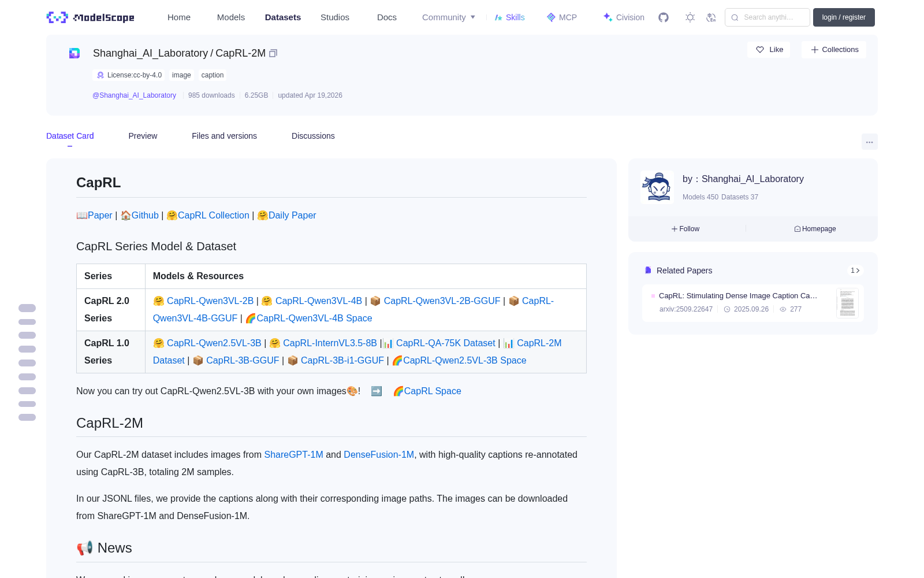This screenshot has width=924, height=578.
Task: Expand the Community dropdown menu
Action: (x=449, y=17)
